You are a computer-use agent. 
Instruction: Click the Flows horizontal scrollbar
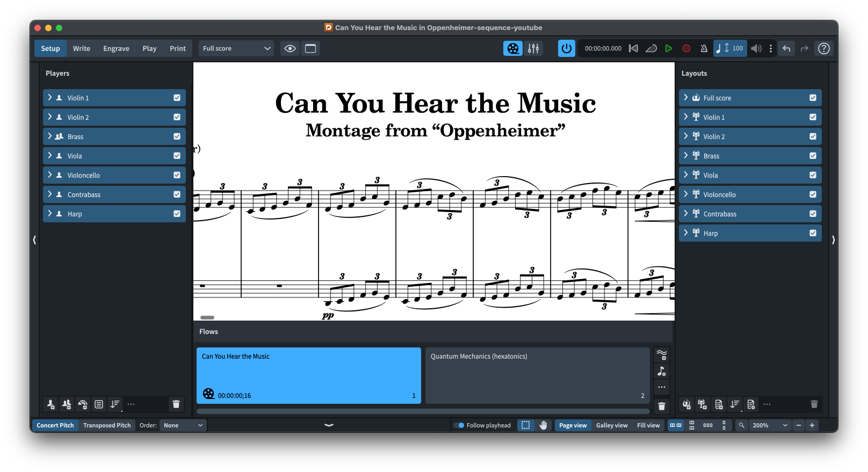423,411
